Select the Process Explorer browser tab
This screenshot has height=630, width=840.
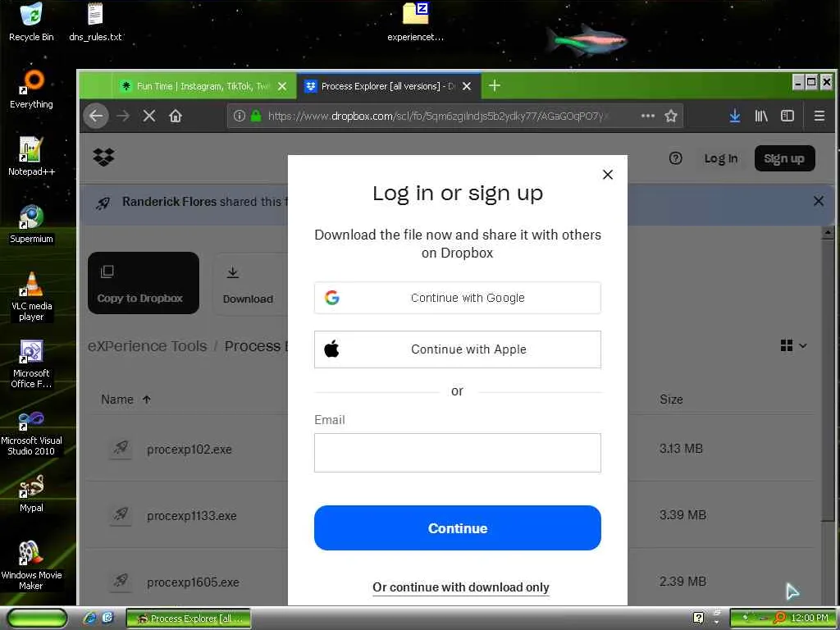[380, 86]
